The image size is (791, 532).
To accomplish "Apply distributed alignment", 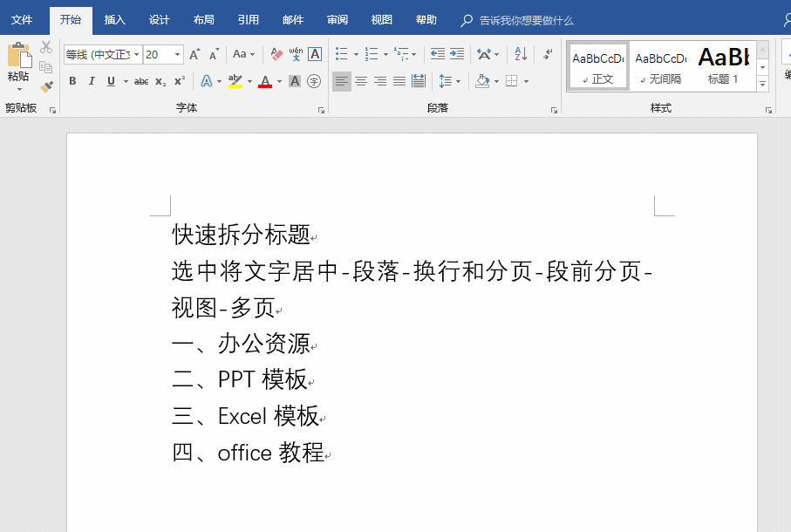I will coord(419,81).
